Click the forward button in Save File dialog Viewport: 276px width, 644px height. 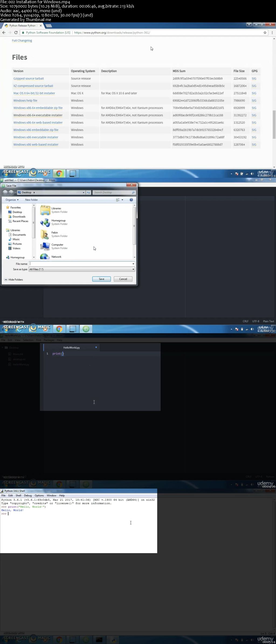coord(11,192)
